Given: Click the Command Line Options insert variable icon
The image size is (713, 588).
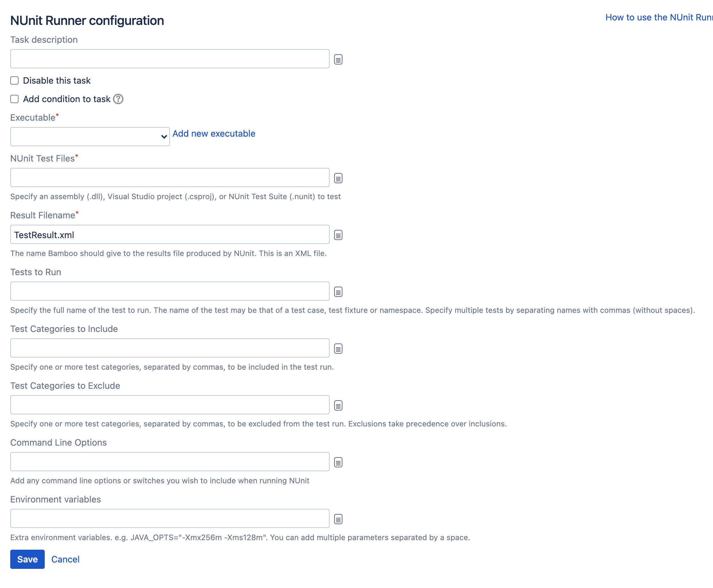Looking at the screenshot, I should (338, 463).
